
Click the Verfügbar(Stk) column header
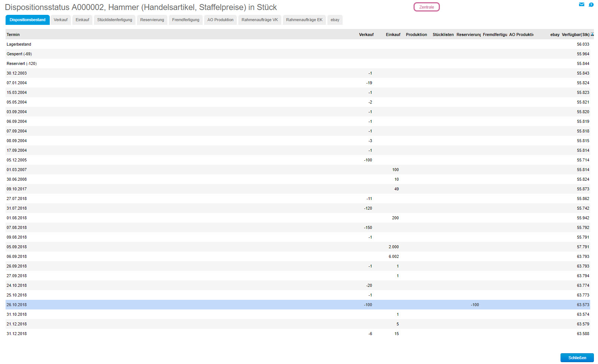click(x=575, y=35)
